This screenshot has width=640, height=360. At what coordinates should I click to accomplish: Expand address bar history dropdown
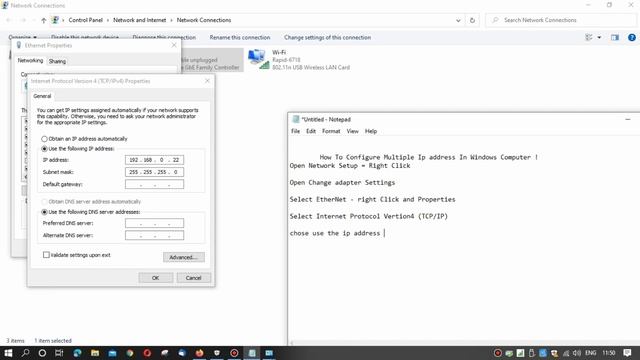pyautogui.click(x=458, y=20)
